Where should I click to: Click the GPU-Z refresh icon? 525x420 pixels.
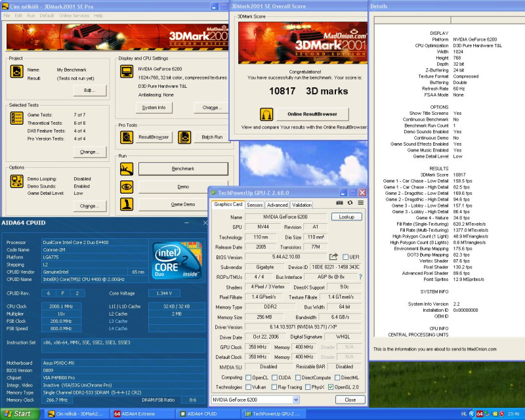click(x=350, y=203)
